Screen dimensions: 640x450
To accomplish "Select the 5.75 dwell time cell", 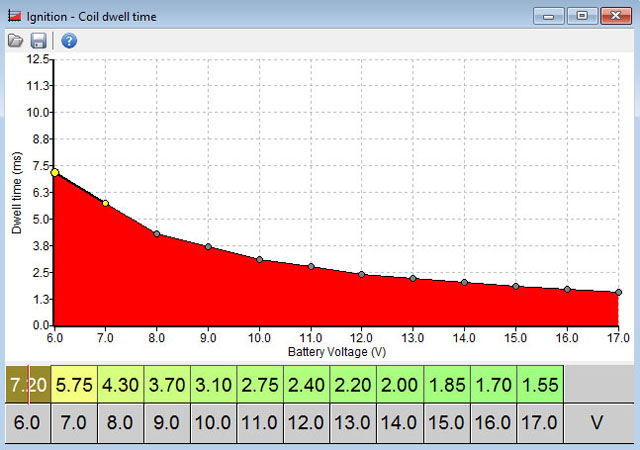I will pos(74,383).
